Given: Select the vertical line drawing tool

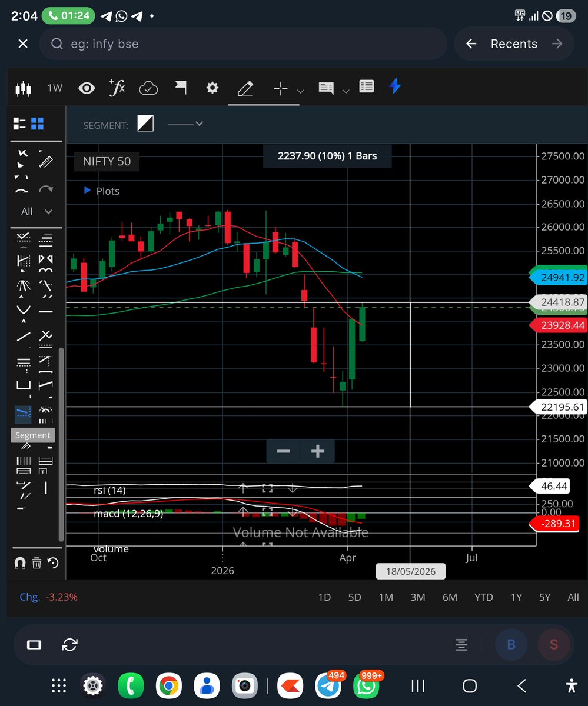Looking at the screenshot, I should 45,488.
